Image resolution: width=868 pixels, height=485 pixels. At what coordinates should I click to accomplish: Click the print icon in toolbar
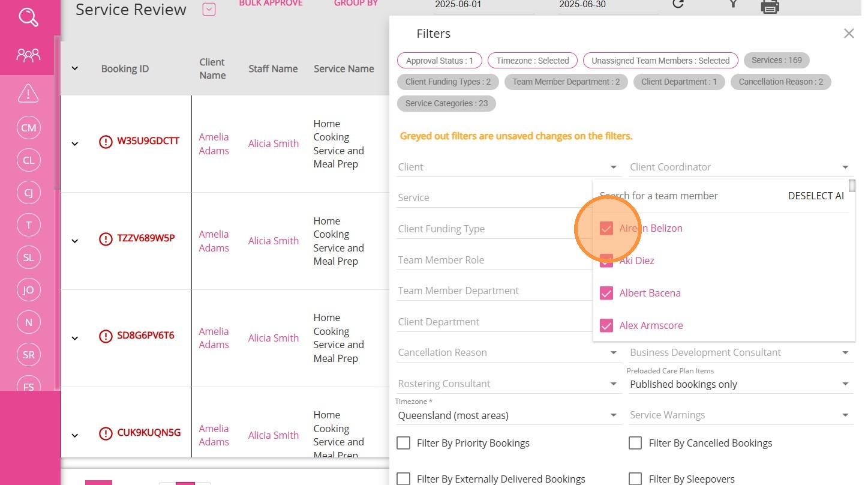770,6
